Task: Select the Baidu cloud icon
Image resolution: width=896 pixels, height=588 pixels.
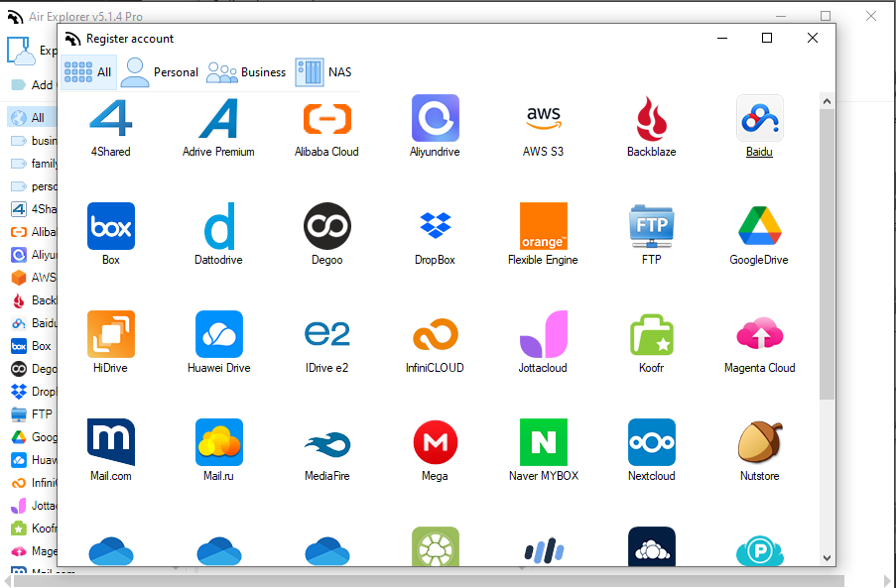Action: (759, 127)
